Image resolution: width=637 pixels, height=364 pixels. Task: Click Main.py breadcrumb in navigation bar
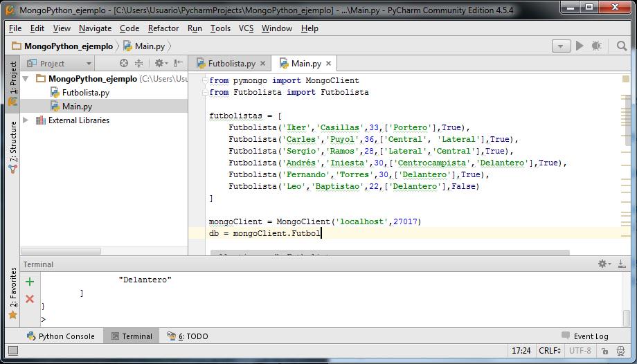pyautogui.click(x=145, y=46)
